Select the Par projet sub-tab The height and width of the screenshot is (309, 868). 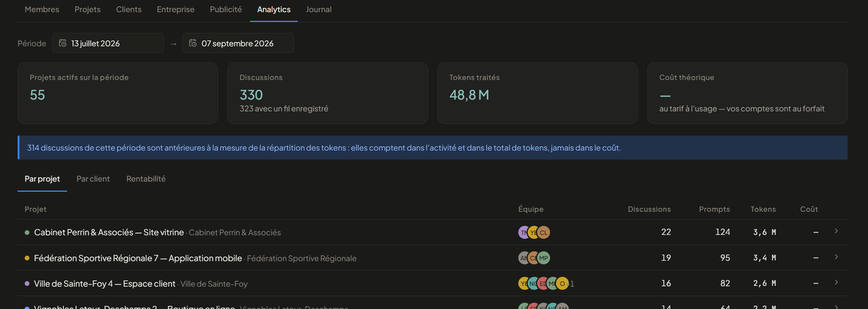coord(42,179)
